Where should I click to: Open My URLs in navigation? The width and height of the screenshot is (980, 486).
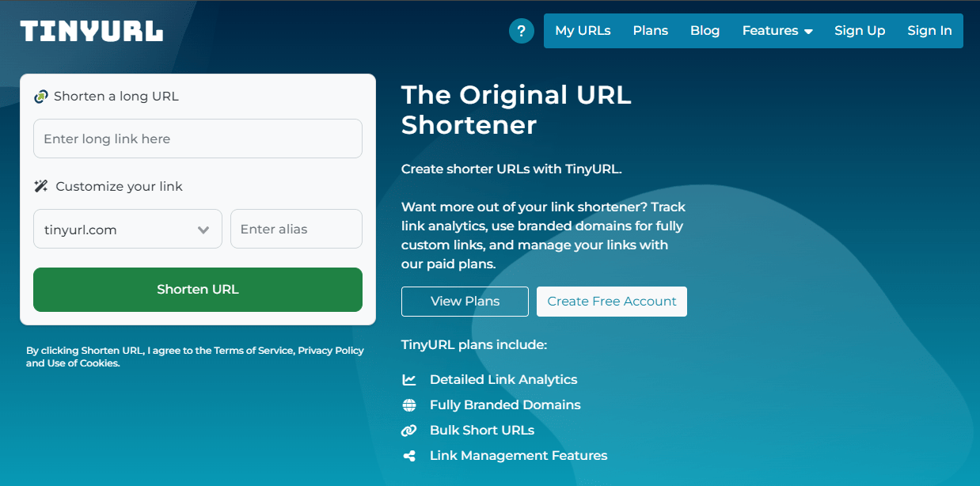(583, 31)
